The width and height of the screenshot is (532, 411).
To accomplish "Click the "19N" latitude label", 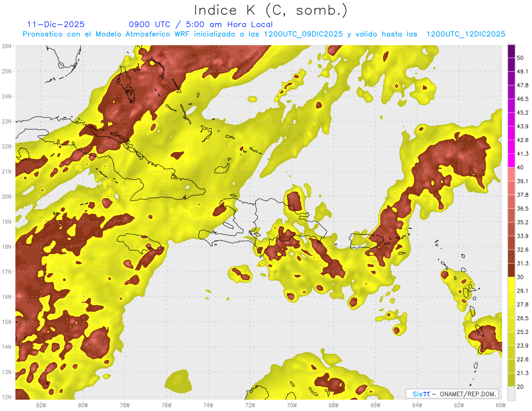I will coord(6,222).
